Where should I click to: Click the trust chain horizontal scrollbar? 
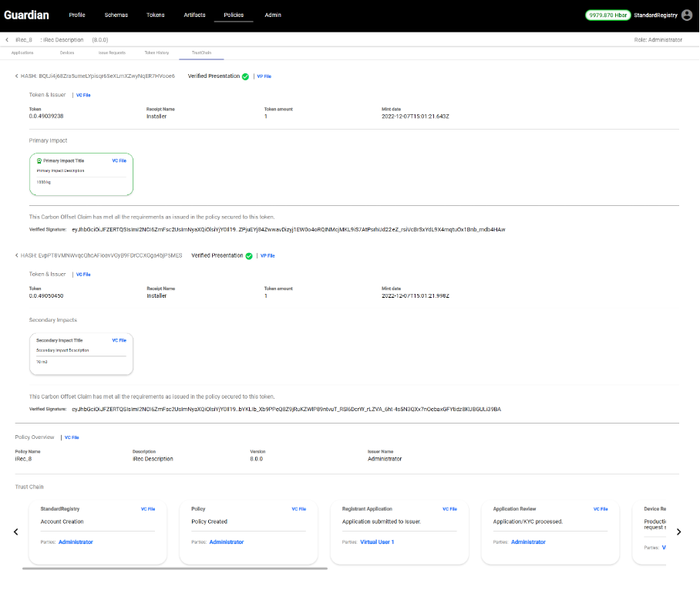tap(175, 569)
